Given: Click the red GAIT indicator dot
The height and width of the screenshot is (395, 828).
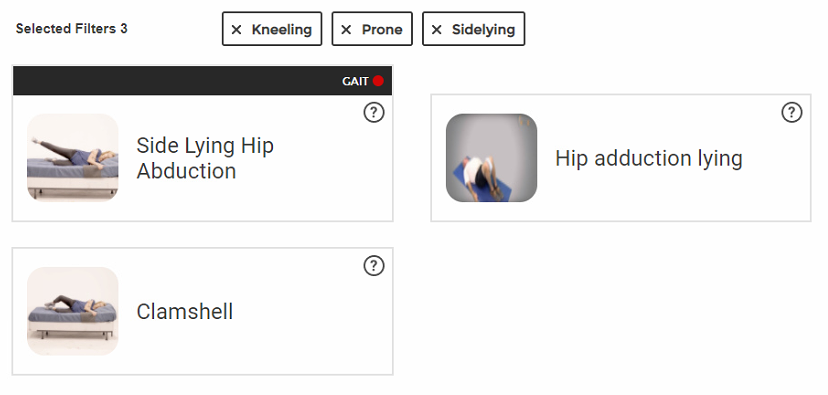Looking at the screenshot, I should point(378,81).
